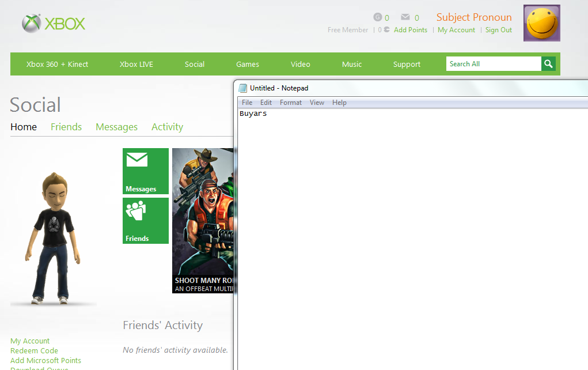Open Social in the green nav bar
588x370 pixels.
195,64
